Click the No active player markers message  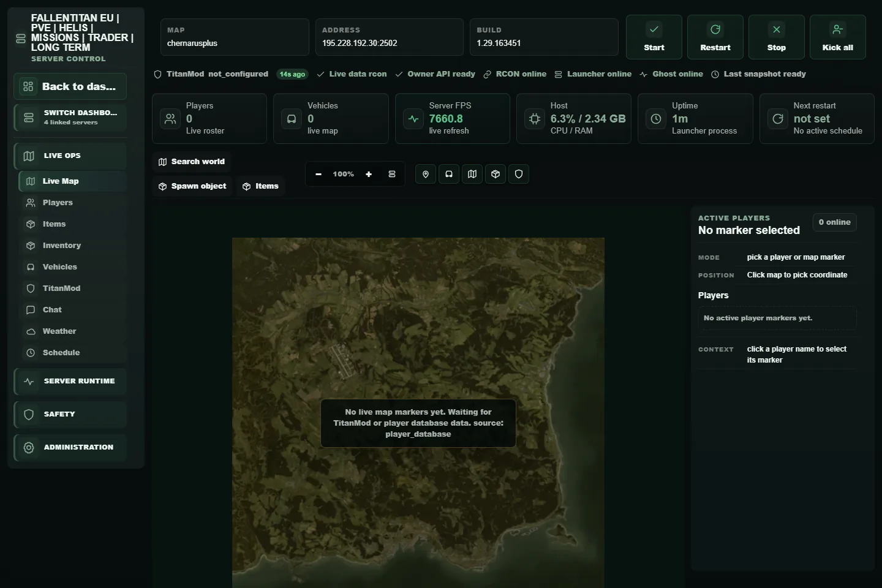point(777,318)
